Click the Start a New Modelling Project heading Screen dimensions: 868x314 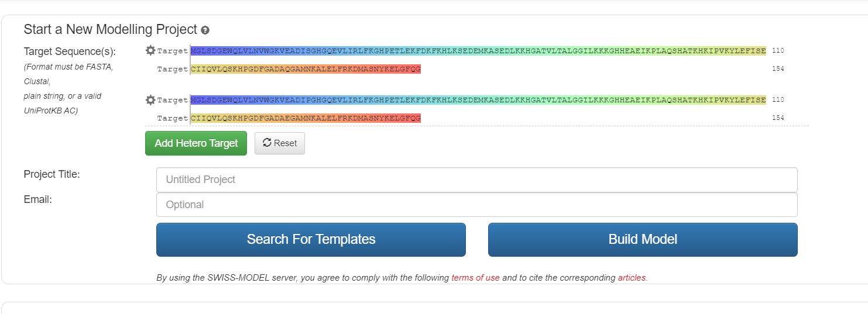click(x=111, y=29)
